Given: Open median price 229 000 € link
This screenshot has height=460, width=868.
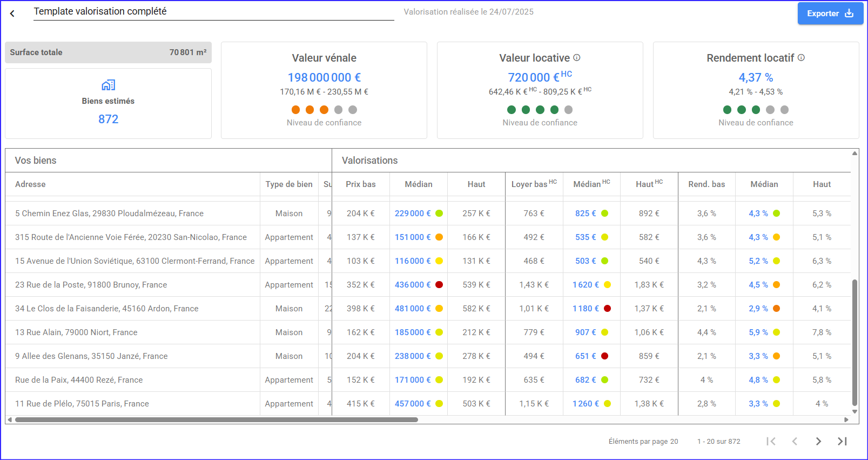Looking at the screenshot, I should click(413, 214).
